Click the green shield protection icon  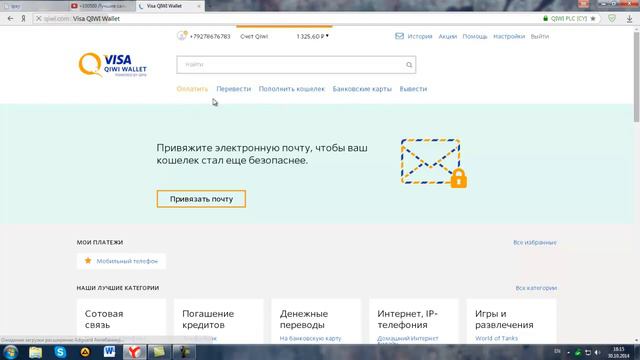coord(612,18)
